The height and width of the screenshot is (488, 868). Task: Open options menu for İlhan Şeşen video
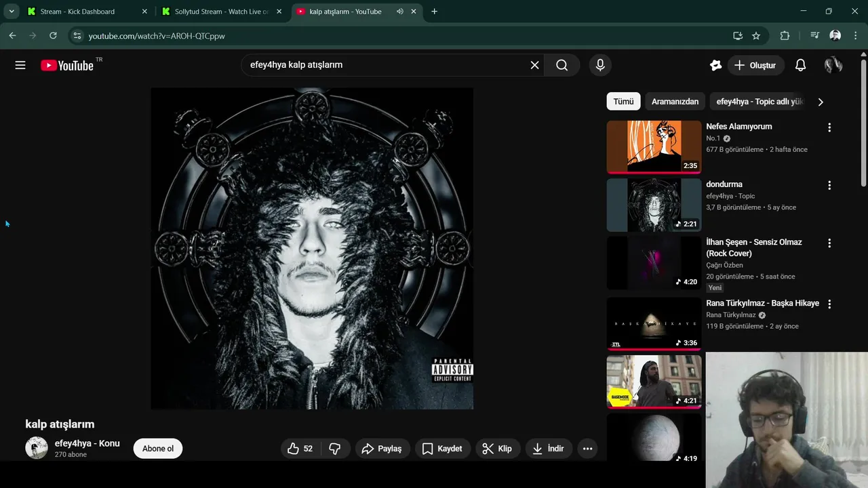[829, 243]
